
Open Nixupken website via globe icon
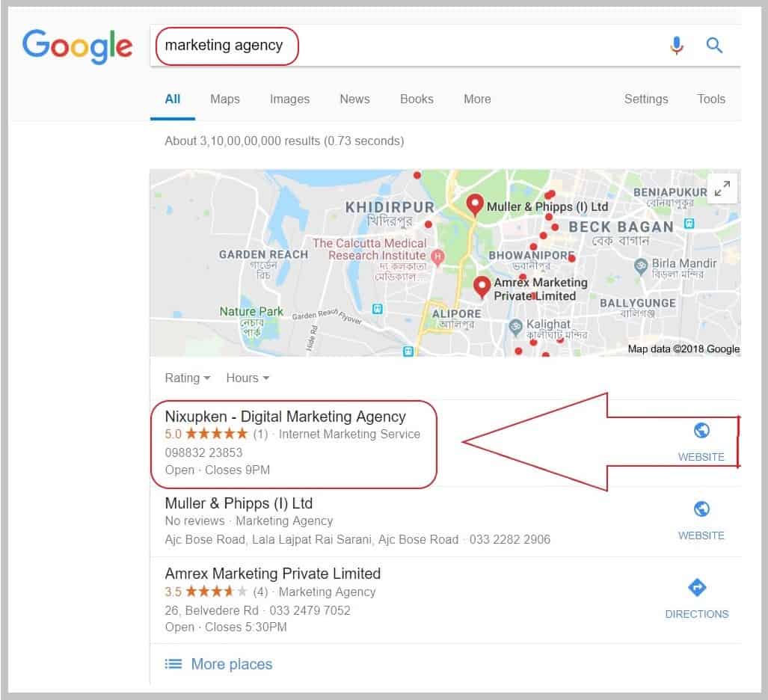[x=701, y=431]
